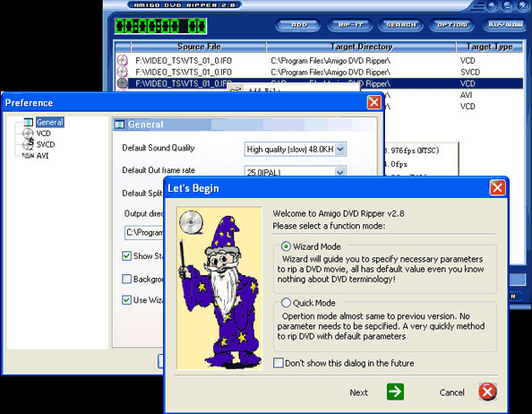Click the green Next arrow icon
Screen dimensions: 532x414
[x=395, y=392]
